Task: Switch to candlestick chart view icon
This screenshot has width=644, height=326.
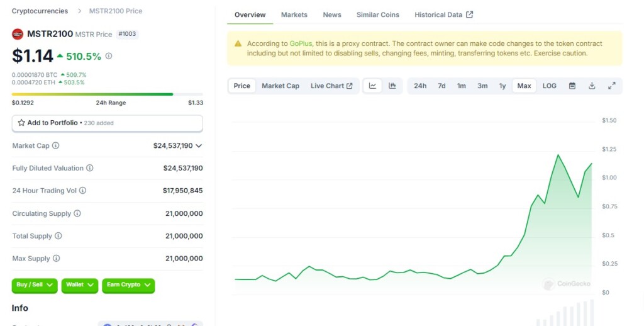Action: coord(392,86)
